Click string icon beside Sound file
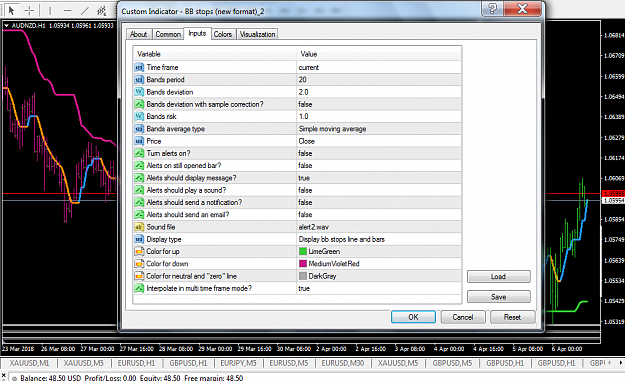This screenshot has width=625, height=381. tap(139, 227)
